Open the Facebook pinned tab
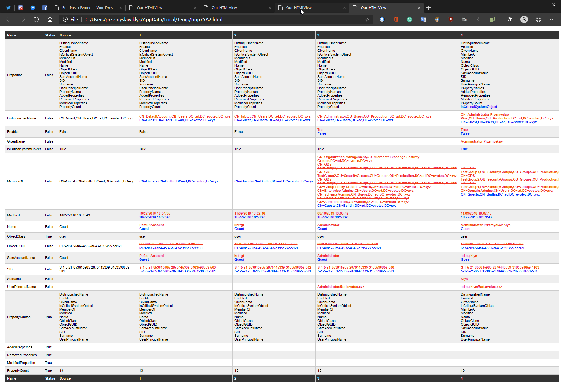 coord(45,7)
